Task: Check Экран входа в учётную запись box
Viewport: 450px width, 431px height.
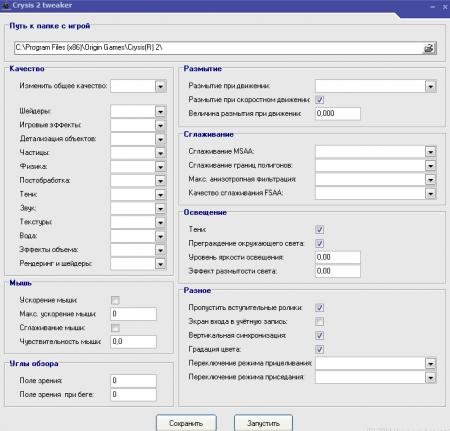Action: tap(319, 322)
